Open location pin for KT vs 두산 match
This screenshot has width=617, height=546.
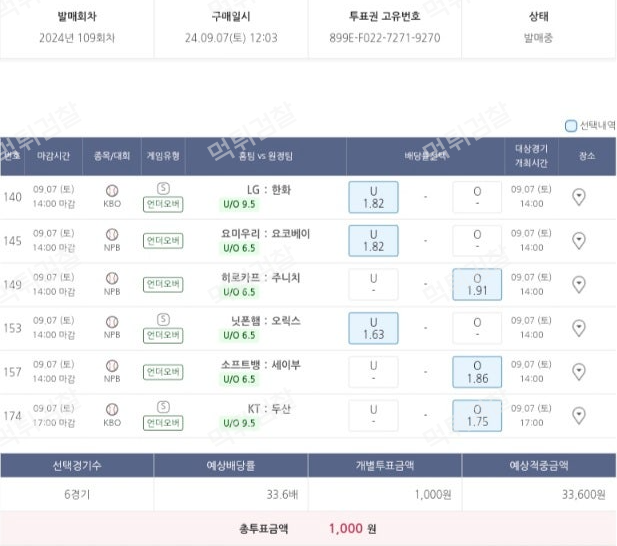tap(579, 416)
